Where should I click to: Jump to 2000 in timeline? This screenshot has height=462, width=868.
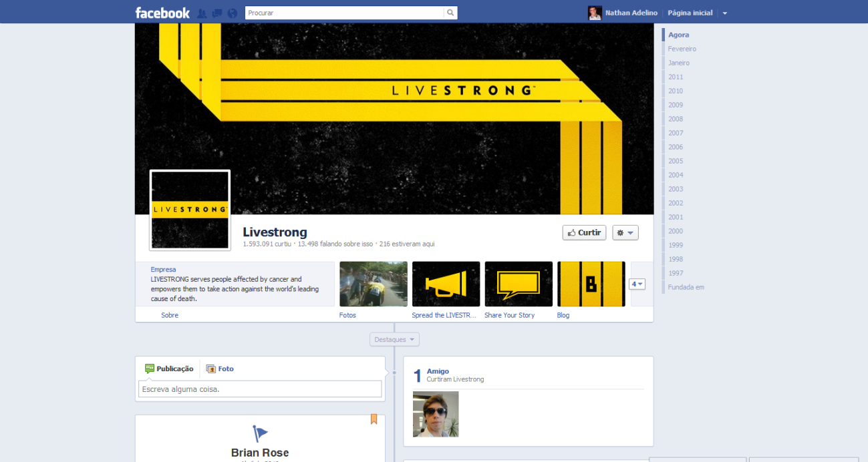(676, 231)
